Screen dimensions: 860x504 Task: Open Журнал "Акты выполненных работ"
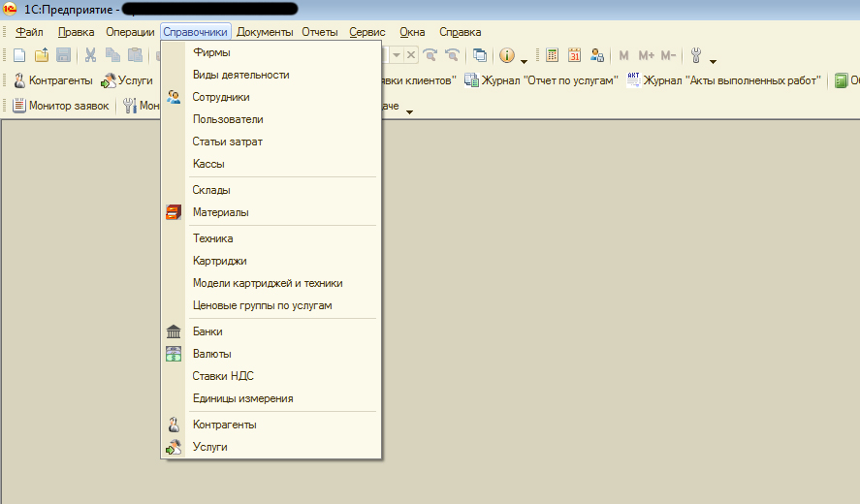[723, 80]
